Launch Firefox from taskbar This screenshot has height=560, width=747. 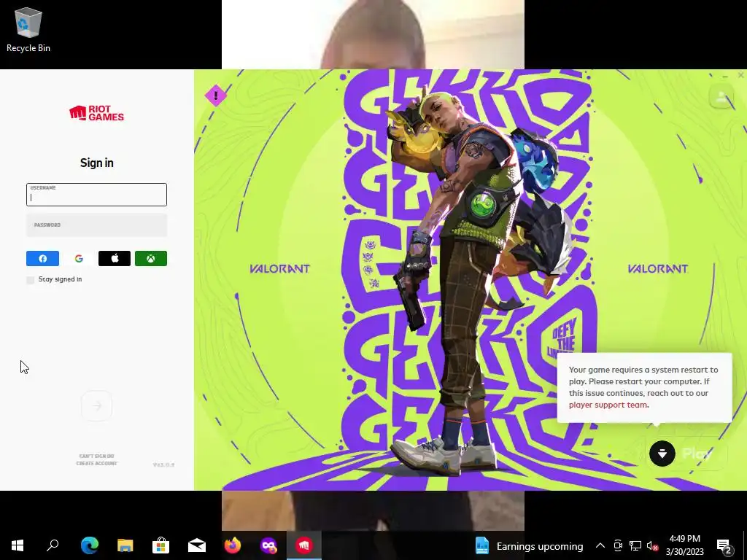point(233,545)
